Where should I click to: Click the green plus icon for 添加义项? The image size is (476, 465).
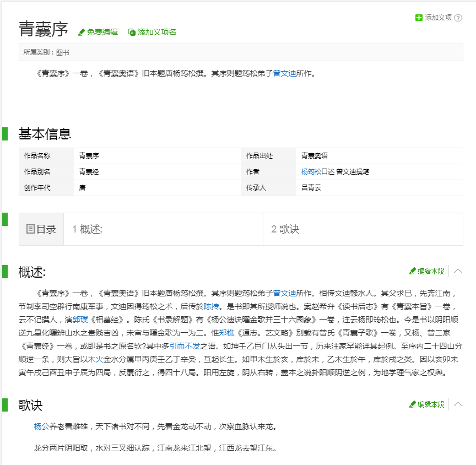click(419, 18)
